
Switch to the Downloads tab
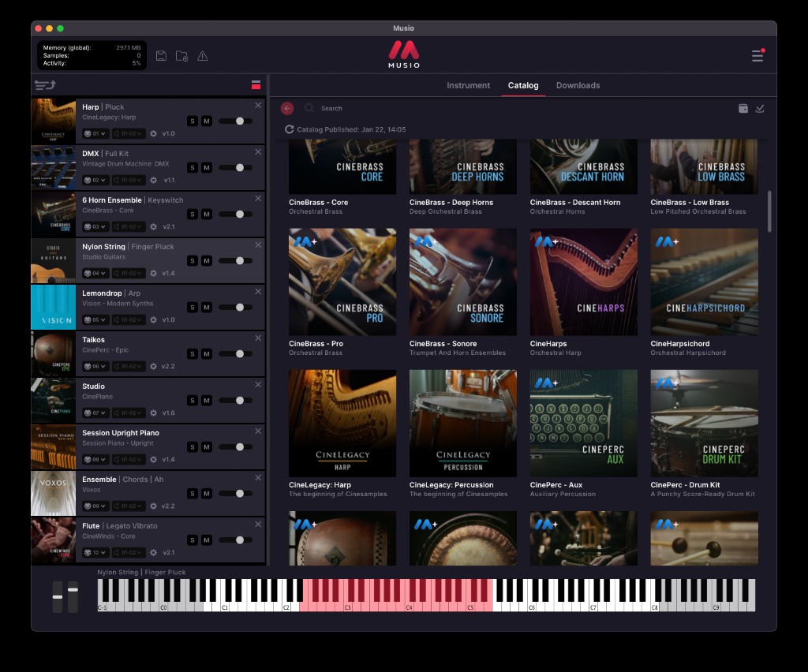pyautogui.click(x=578, y=85)
